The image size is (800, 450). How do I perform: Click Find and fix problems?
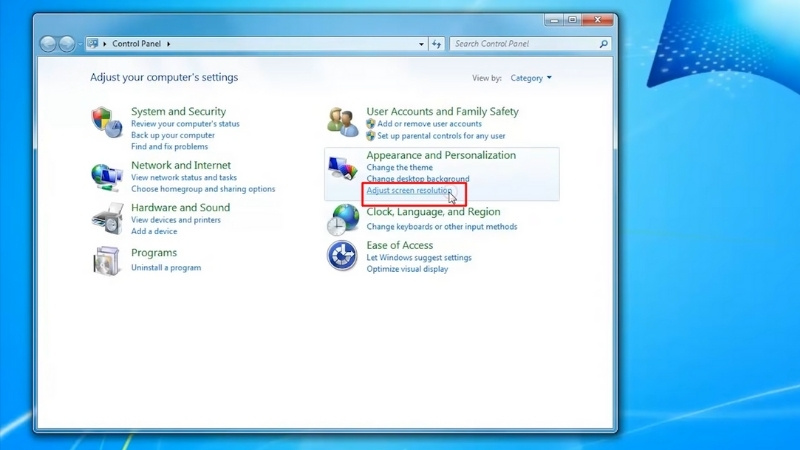[x=169, y=146]
